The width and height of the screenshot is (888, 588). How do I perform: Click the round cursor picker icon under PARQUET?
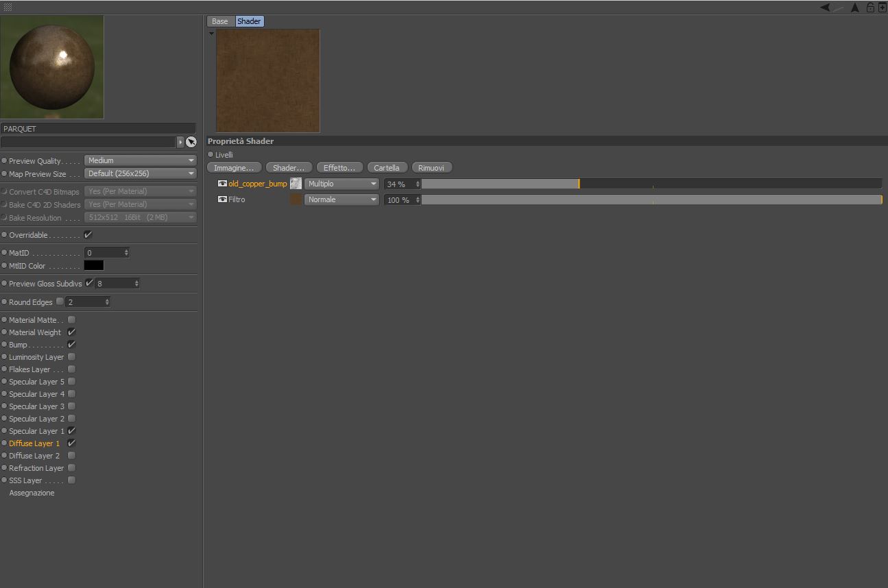point(191,142)
